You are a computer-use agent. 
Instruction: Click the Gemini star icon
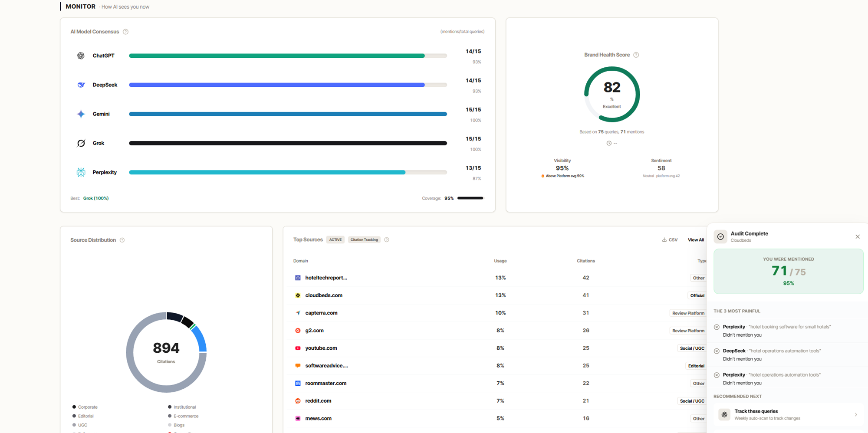(81, 114)
